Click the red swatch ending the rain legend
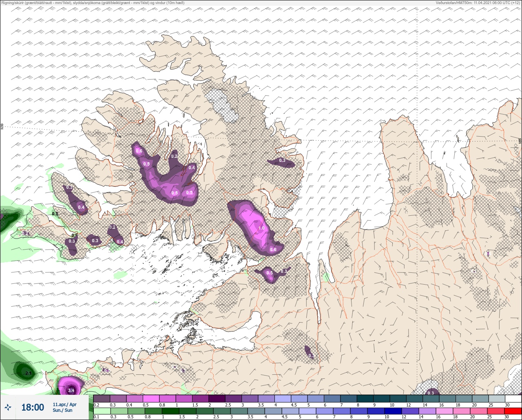This screenshot has width=522, height=420. pyautogui.click(x=513, y=411)
